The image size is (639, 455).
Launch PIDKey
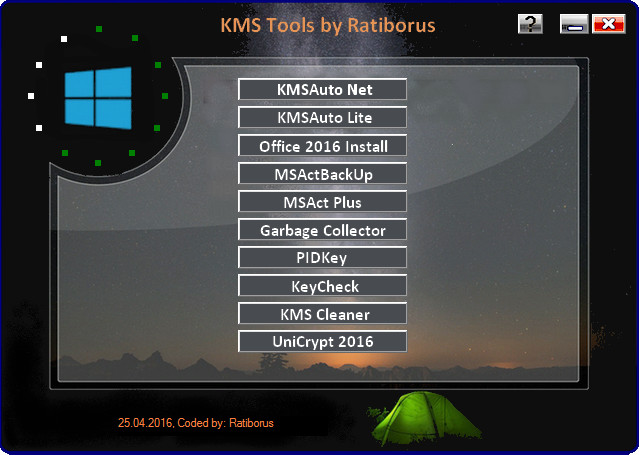(x=322, y=258)
